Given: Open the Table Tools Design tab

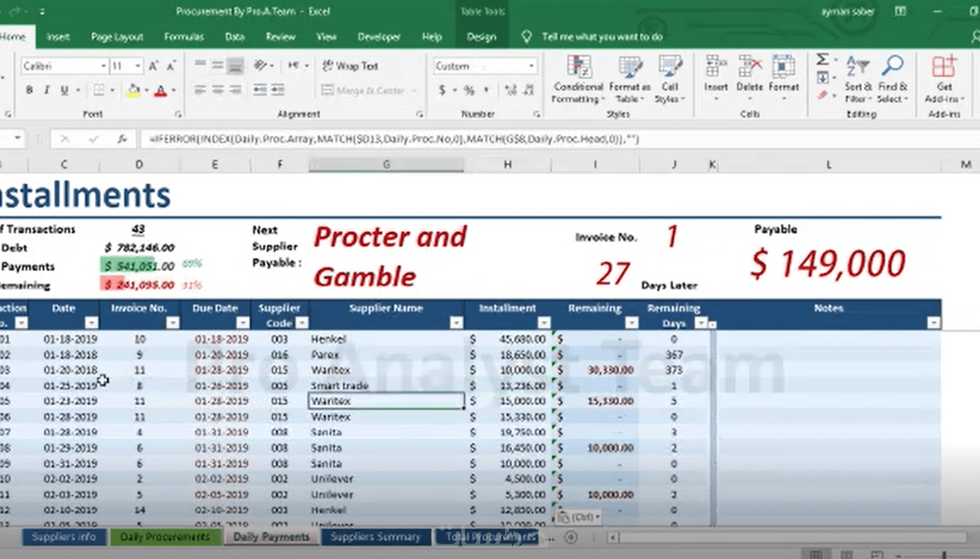Looking at the screenshot, I should pos(481,37).
